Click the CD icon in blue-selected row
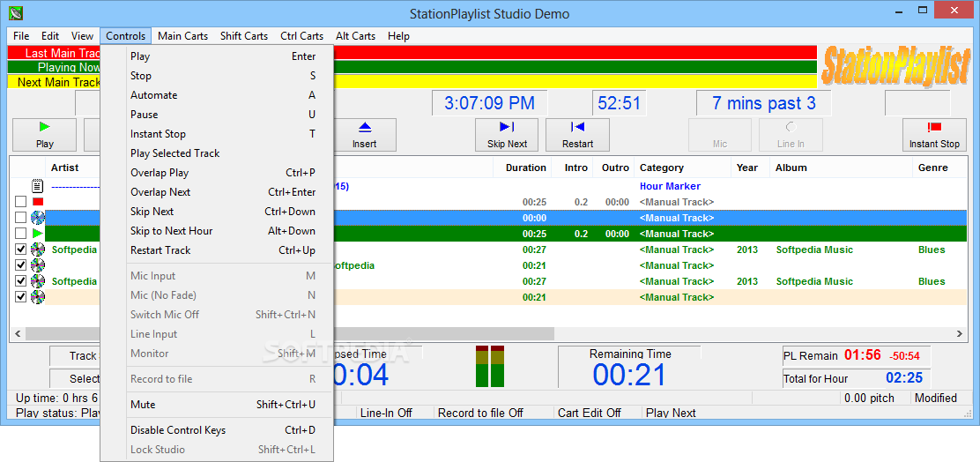Viewport: 980px width, 462px height. coord(38,218)
